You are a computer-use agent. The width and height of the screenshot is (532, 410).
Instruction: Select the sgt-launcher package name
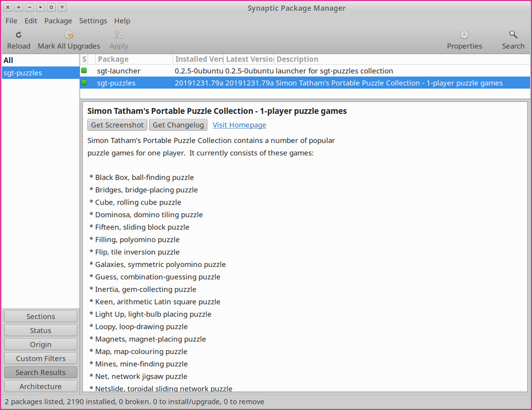pos(118,71)
